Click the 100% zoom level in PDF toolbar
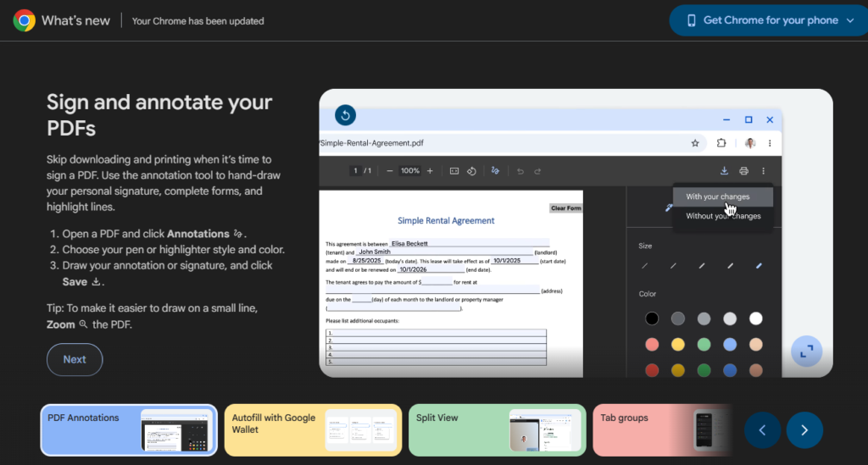The height and width of the screenshot is (465, 868). pyautogui.click(x=409, y=171)
